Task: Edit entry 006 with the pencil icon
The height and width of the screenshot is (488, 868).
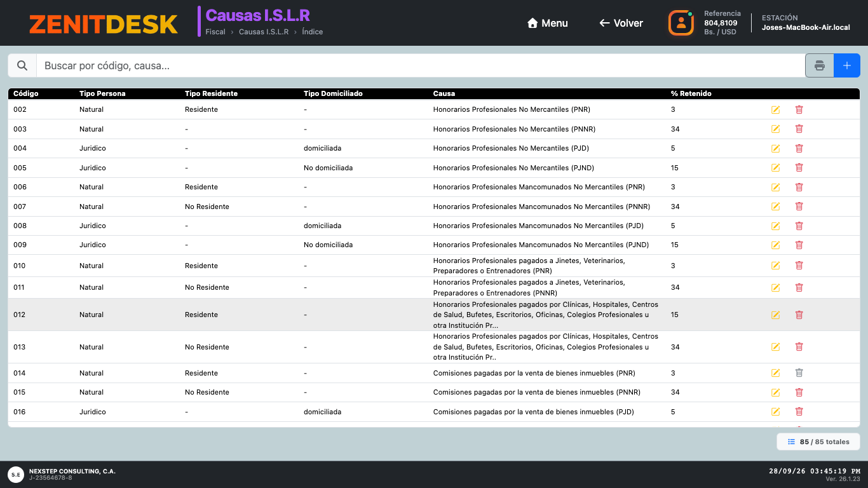Action: [x=775, y=187]
